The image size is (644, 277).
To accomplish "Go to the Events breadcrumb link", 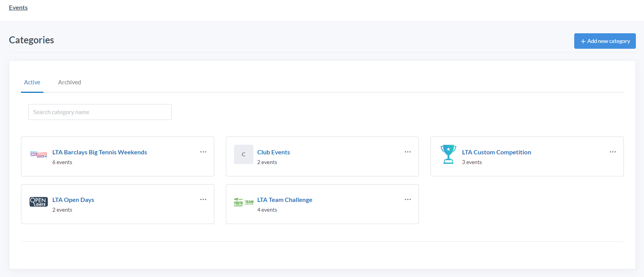I will coord(18,8).
